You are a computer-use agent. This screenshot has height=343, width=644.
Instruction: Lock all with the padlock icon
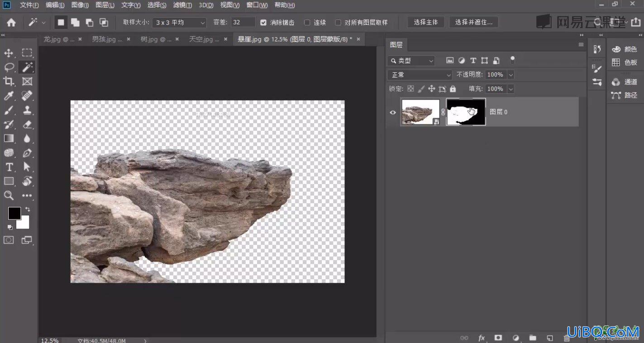(x=453, y=89)
